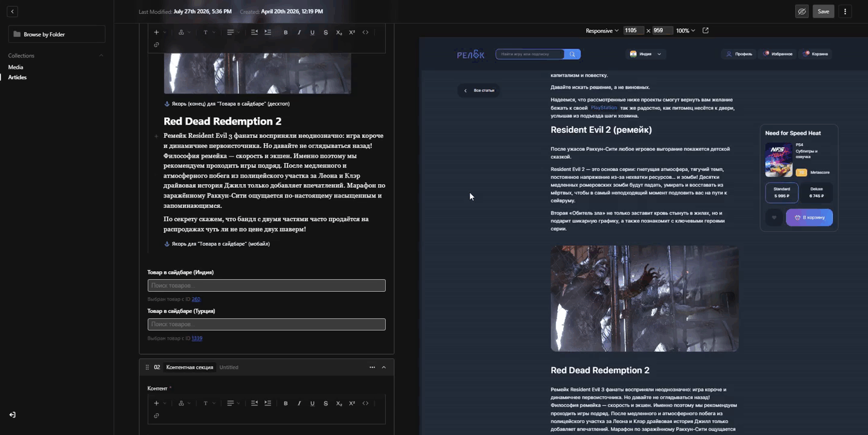Open Профиль in the preview header

[739, 54]
